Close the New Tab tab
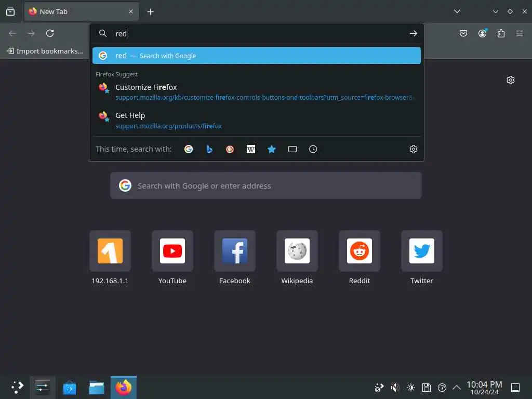The image size is (532, 399). pos(131,12)
